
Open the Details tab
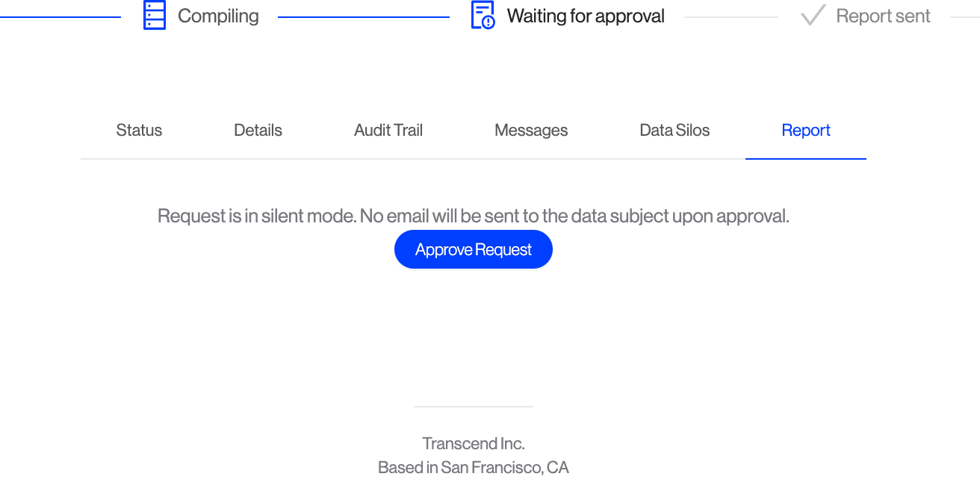tap(258, 131)
